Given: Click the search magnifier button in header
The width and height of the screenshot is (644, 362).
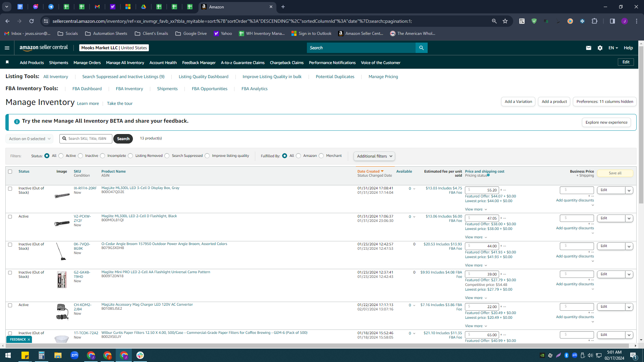Looking at the screenshot, I should pos(421,48).
